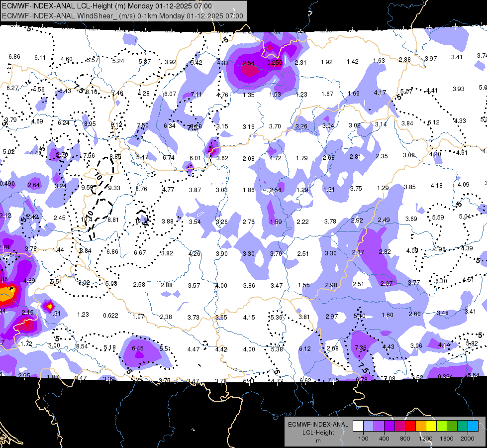
Task: Click the wind shear value 7.36
Action: 360,348
